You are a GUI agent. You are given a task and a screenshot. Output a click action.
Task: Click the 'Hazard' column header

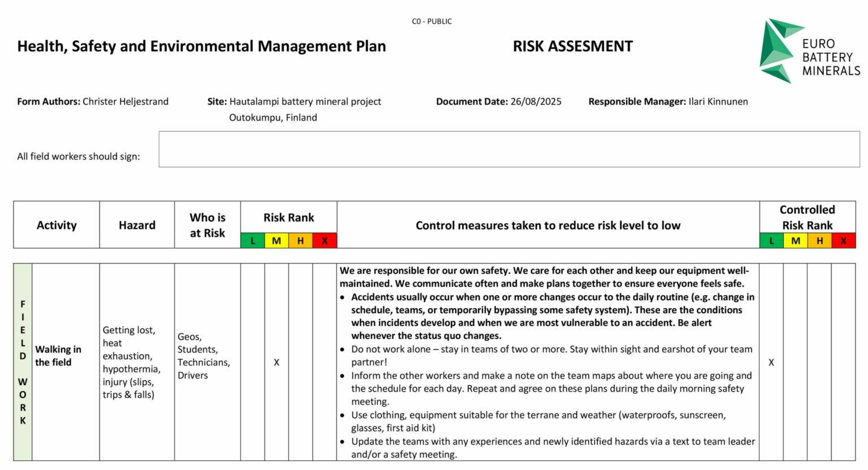[137, 225]
